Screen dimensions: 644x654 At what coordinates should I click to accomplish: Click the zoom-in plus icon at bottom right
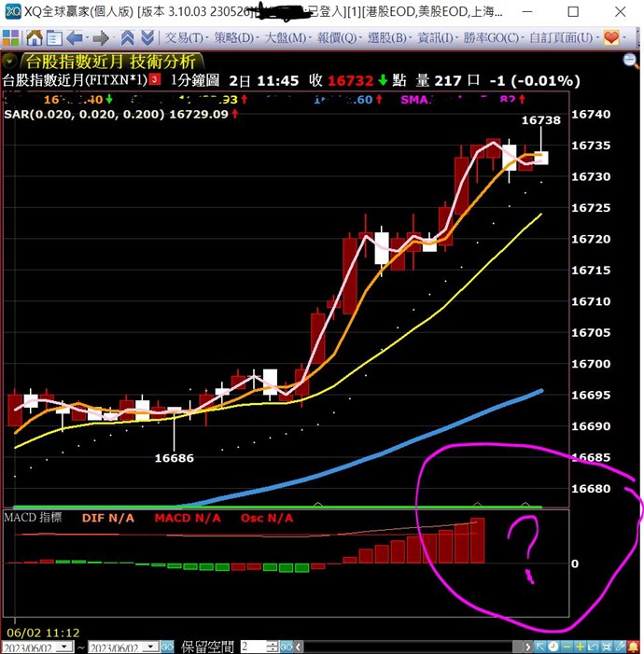pos(580,647)
